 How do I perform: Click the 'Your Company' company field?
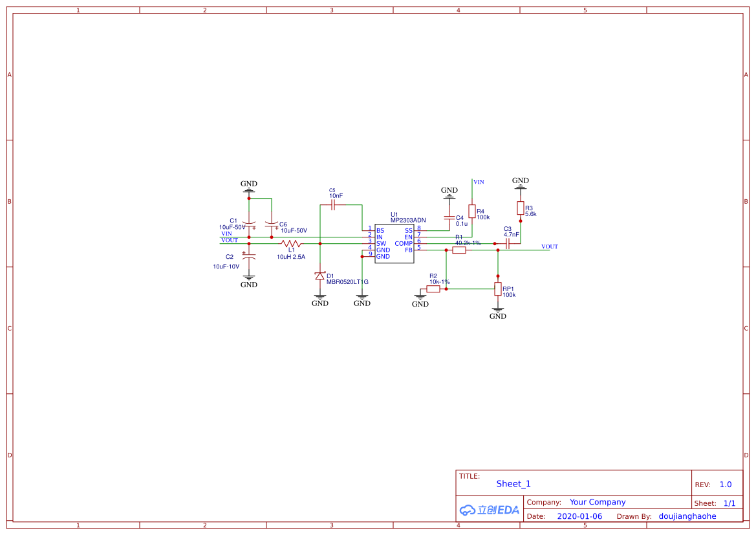[x=598, y=502]
